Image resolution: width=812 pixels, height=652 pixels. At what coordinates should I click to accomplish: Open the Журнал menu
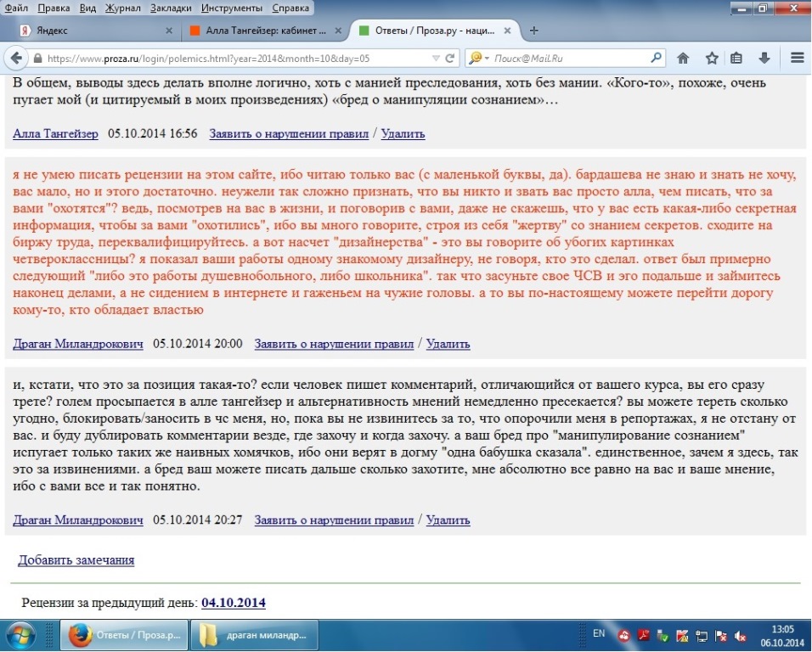pyautogui.click(x=122, y=8)
